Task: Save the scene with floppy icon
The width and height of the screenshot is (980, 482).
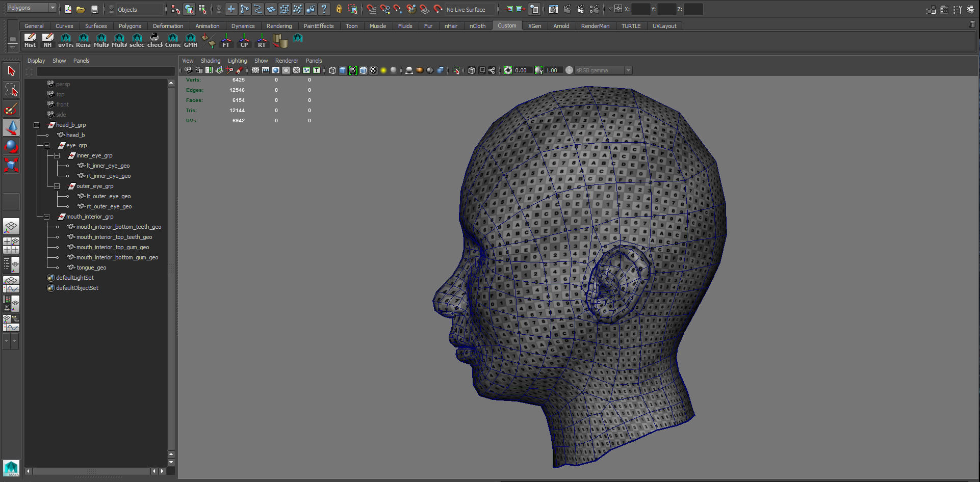Action: 94,9
